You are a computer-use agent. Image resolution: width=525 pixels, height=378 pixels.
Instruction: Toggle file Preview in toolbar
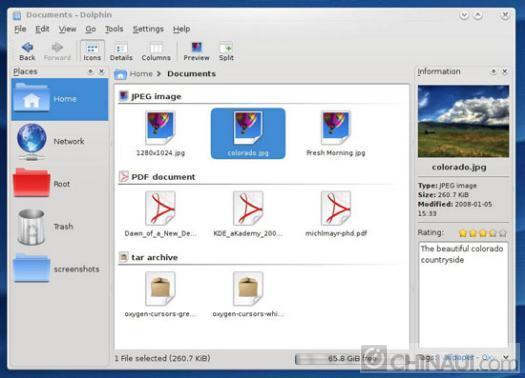(196, 51)
